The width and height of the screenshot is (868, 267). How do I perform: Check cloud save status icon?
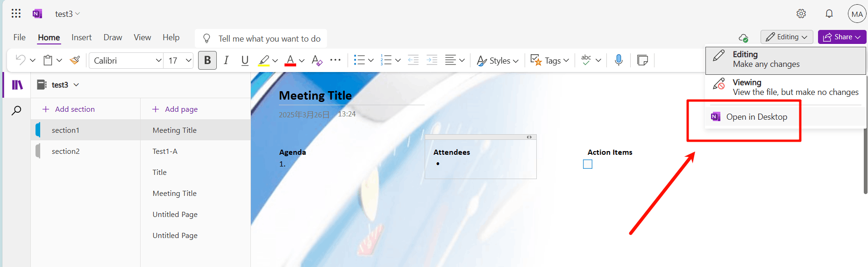[743, 37]
